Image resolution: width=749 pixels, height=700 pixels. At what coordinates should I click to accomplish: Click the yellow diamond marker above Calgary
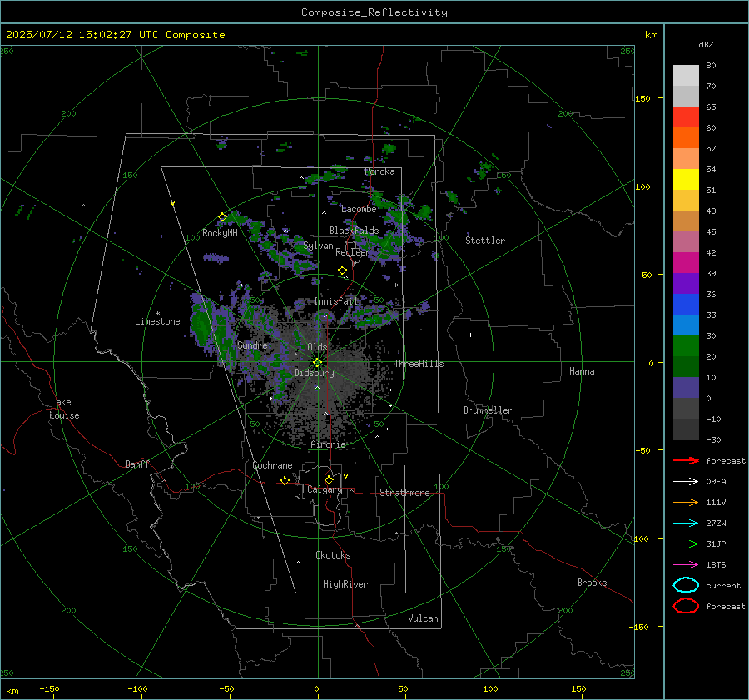[x=329, y=479]
